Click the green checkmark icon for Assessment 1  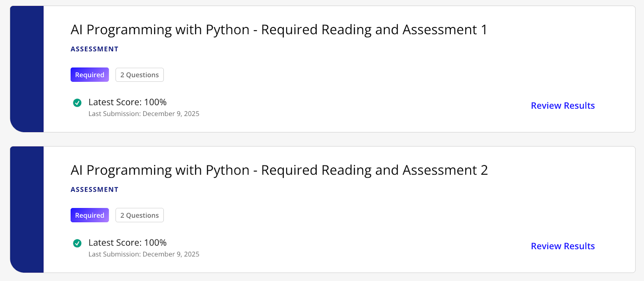pos(77,103)
